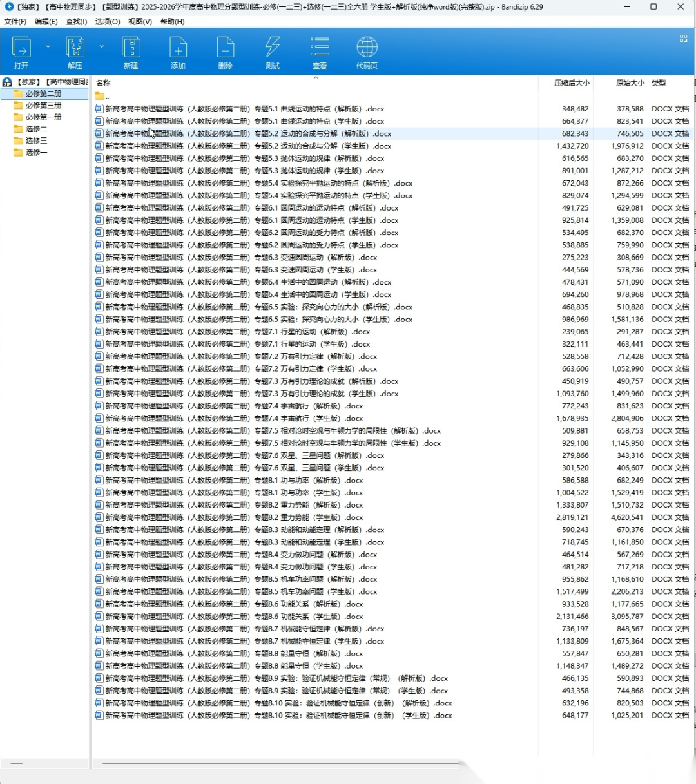Sort by the 名称 column header

(103, 83)
